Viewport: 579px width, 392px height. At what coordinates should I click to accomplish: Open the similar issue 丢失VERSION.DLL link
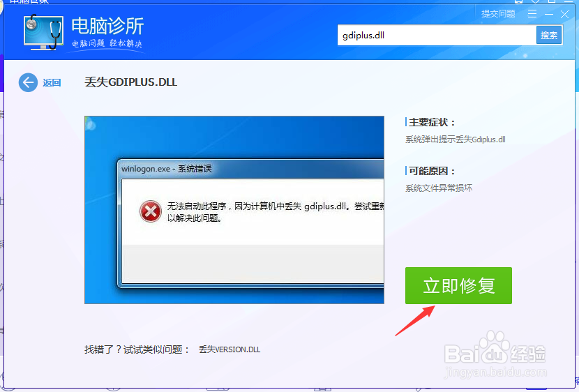click(x=230, y=349)
